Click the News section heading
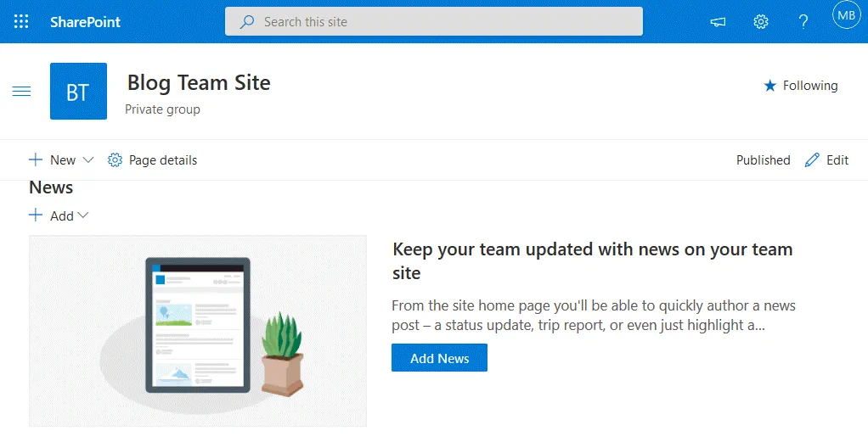The height and width of the screenshot is (442, 868). click(x=51, y=187)
